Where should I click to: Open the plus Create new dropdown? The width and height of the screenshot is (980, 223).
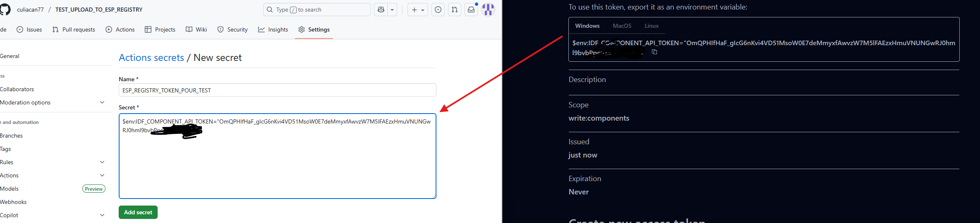(417, 10)
